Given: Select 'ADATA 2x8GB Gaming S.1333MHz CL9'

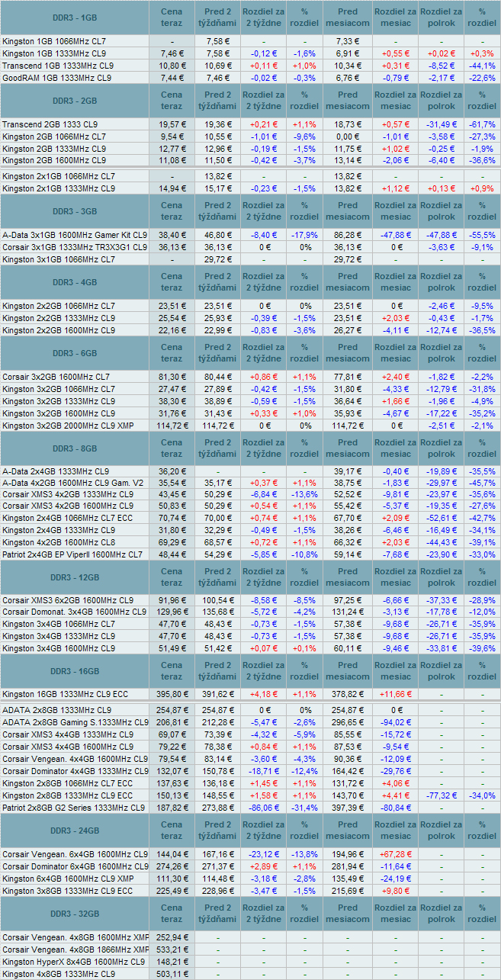Looking at the screenshot, I should tap(75, 722).
